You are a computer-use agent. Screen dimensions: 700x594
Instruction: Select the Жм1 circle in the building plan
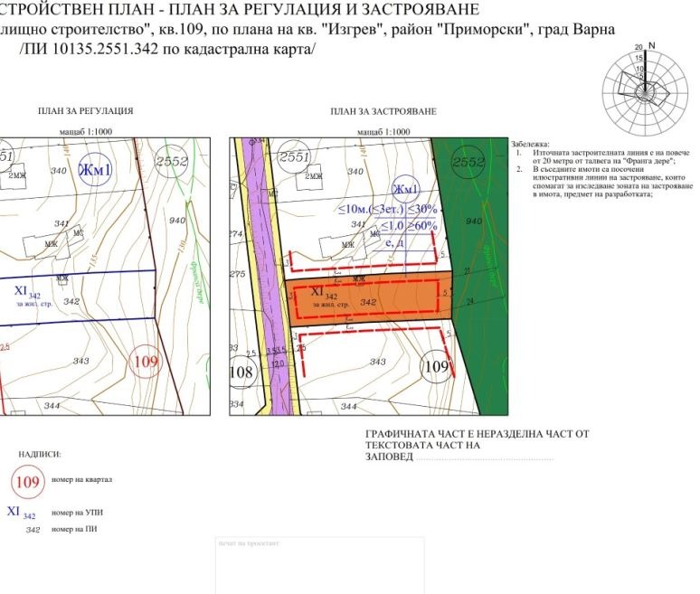[406, 189]
